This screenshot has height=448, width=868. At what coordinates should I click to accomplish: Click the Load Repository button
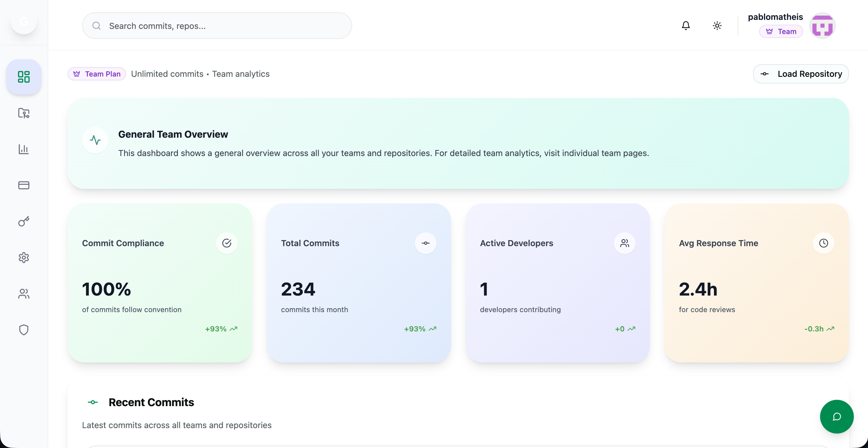[x=800, y=74]
